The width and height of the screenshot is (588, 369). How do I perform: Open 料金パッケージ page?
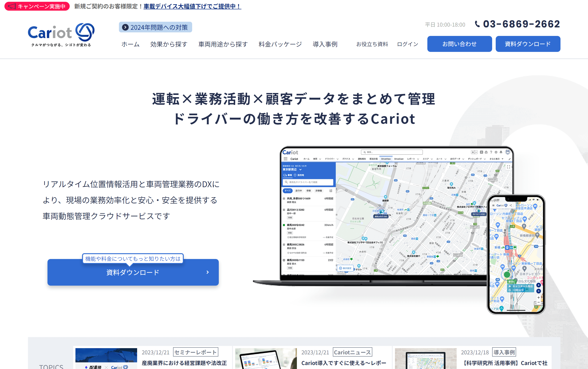click(280, 44)
